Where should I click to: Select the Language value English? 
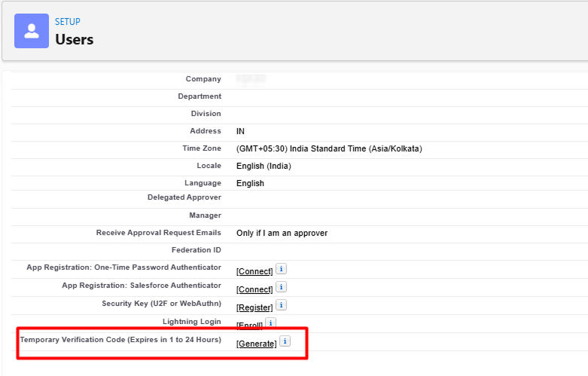(x=250, y=183)
